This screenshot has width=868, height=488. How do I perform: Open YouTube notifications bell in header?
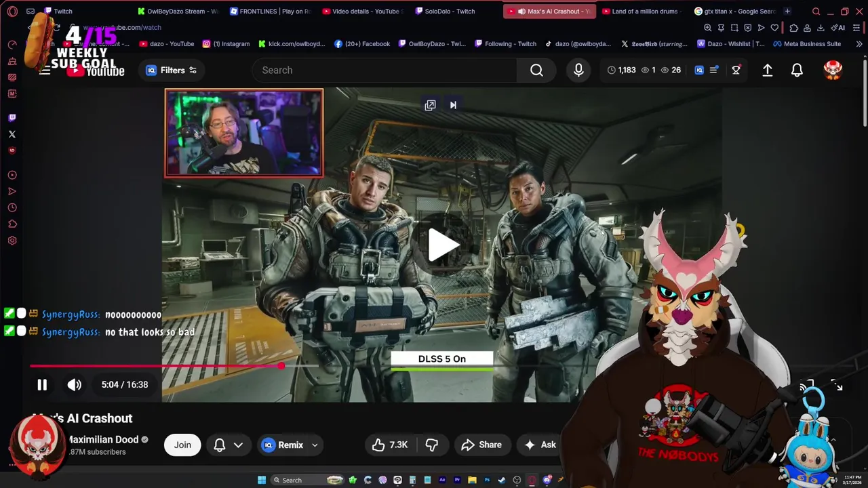[797, 70]
